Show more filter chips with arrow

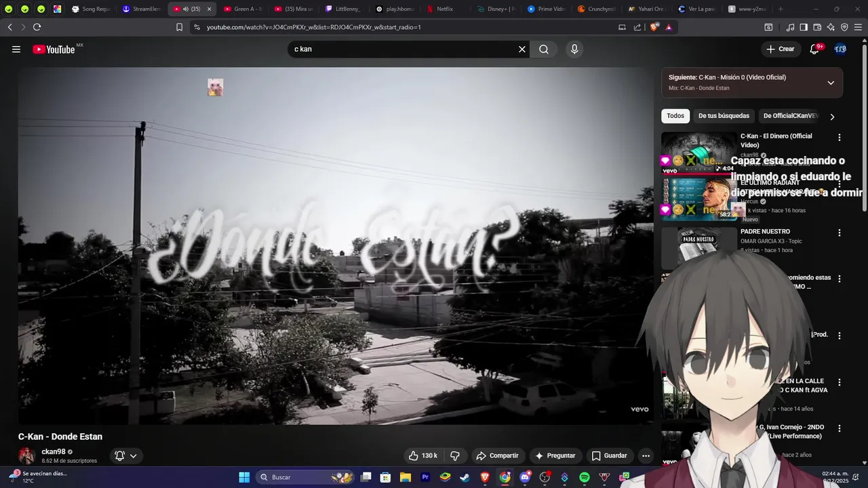click(832, 117)
